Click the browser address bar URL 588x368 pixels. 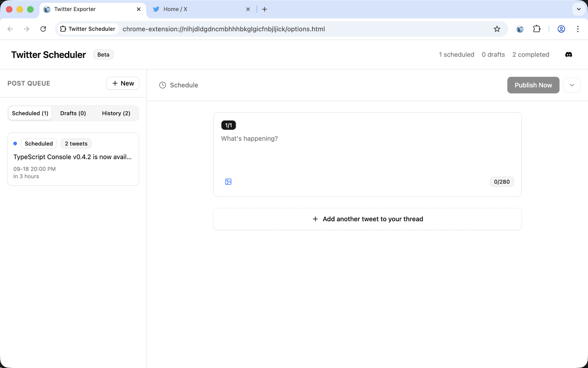[x=224, y=29]
